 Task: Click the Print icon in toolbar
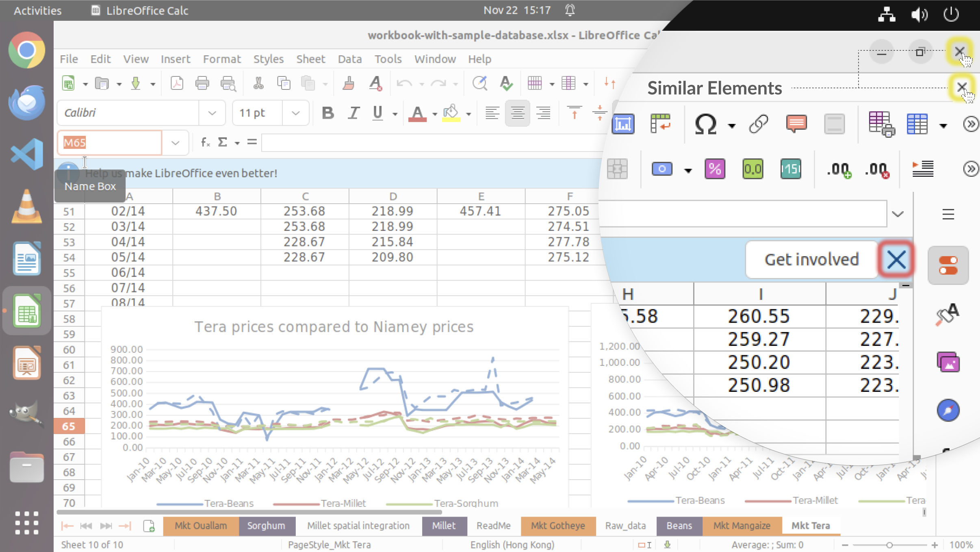coord(202,83)
